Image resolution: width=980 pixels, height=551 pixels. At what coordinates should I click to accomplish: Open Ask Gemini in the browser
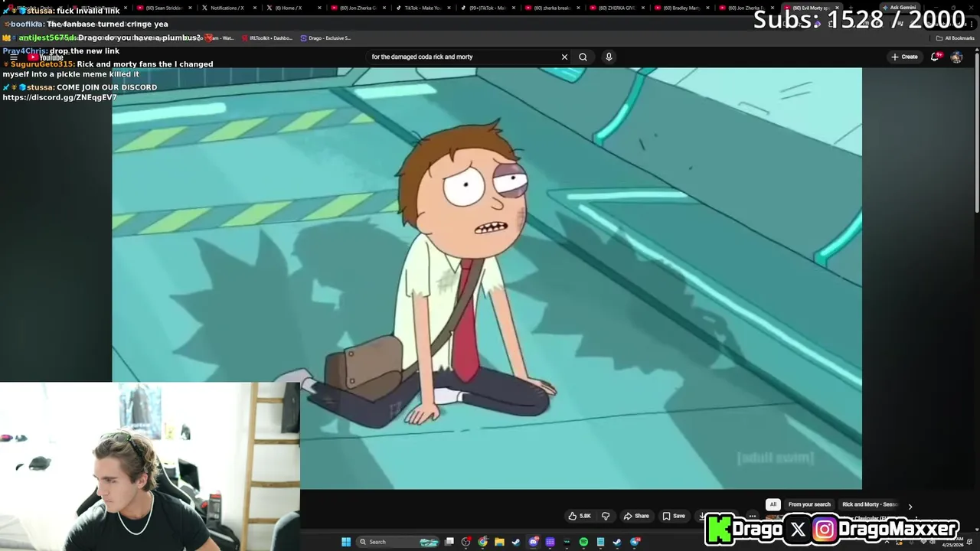click(x=898, y=8)
